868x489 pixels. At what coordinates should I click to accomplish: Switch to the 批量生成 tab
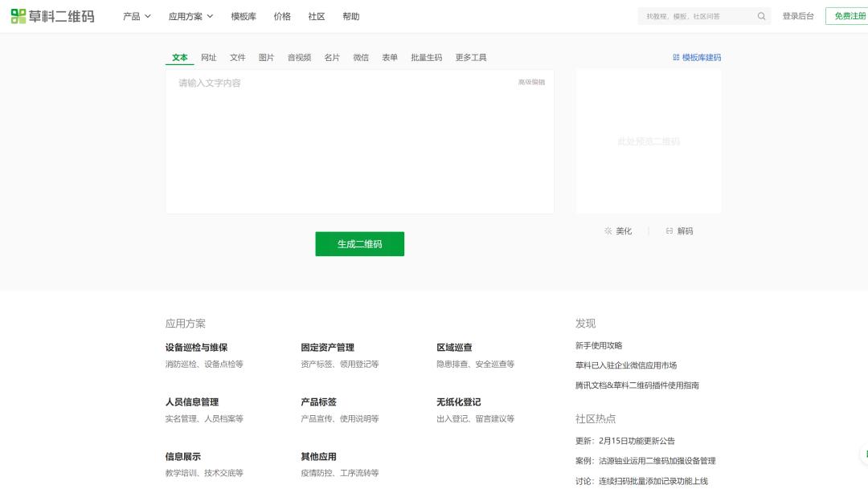tap(426, 57)
